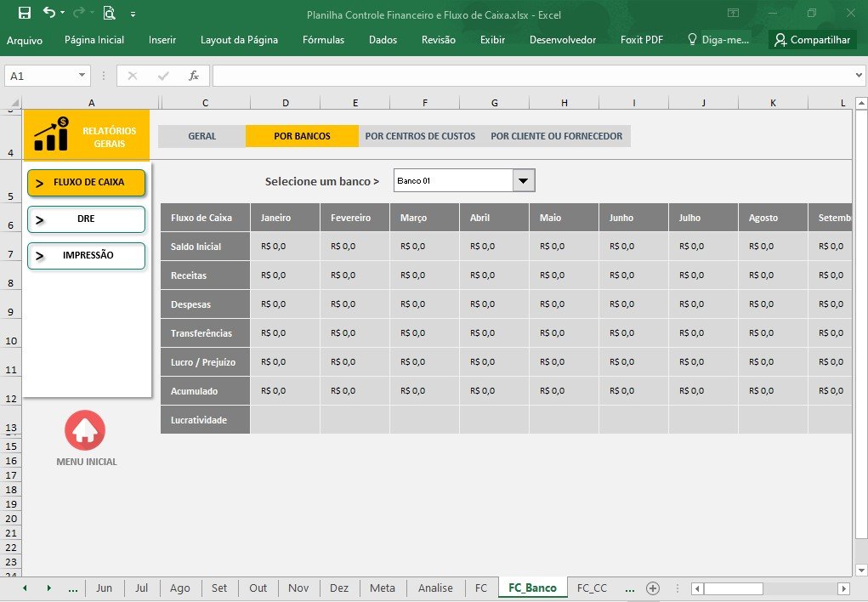
Task: Click the horizontal scrollbar thumb
Action: (x=733, y=588)
